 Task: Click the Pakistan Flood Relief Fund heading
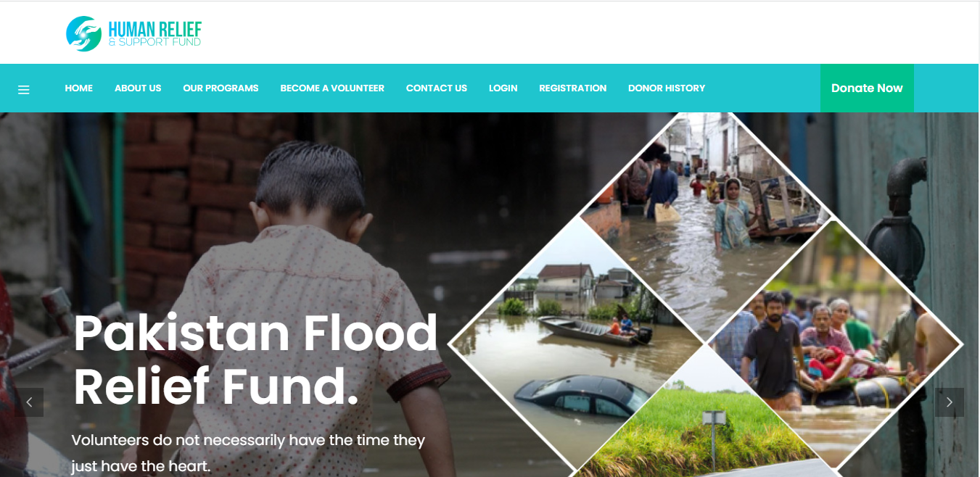click(x=255, y=360)
